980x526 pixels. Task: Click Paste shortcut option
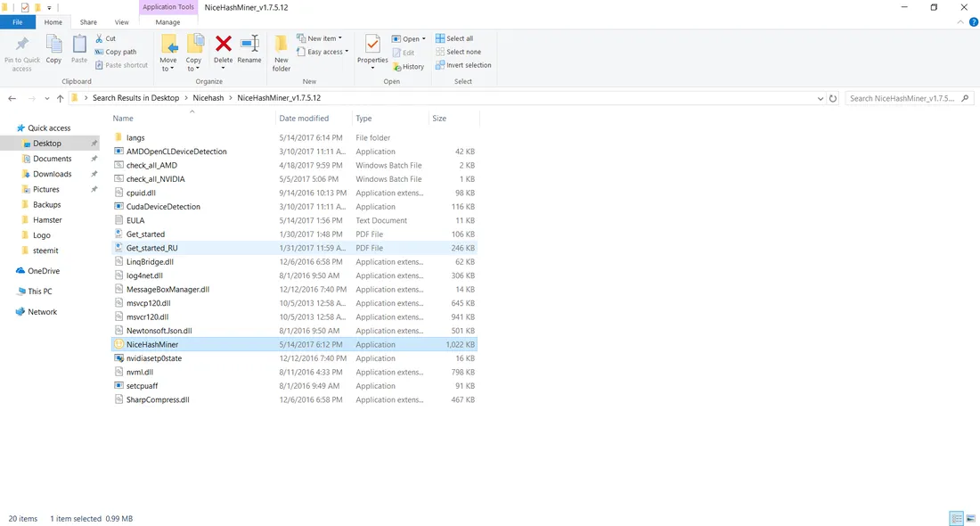[121, 65]
